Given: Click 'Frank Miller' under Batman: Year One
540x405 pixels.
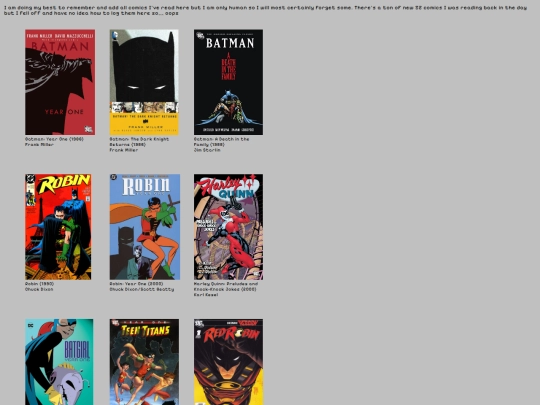Looking at the screenshot, I should click(x=39, y=145).
